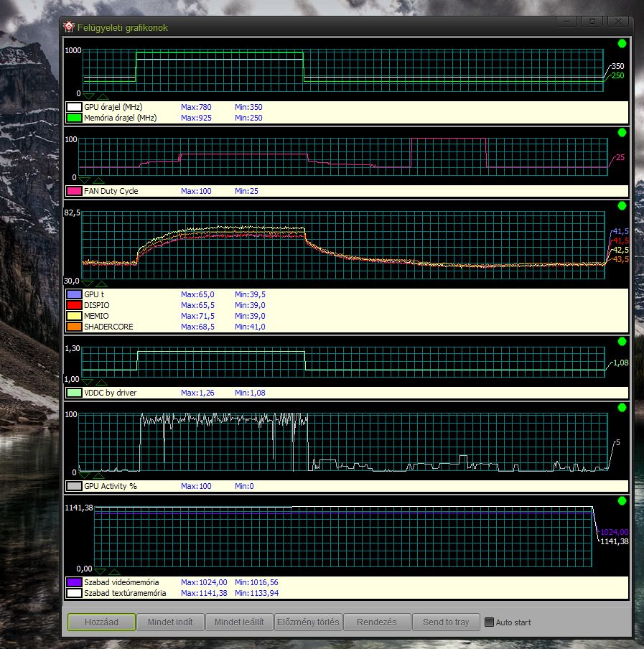Click the light green VDDC by driver swatch
Screen dimensions: 644x649
click(x=74, y=393)
